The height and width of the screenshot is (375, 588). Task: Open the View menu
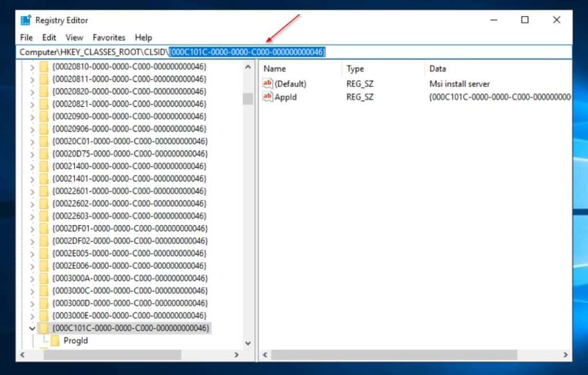(x=74, y=37)
